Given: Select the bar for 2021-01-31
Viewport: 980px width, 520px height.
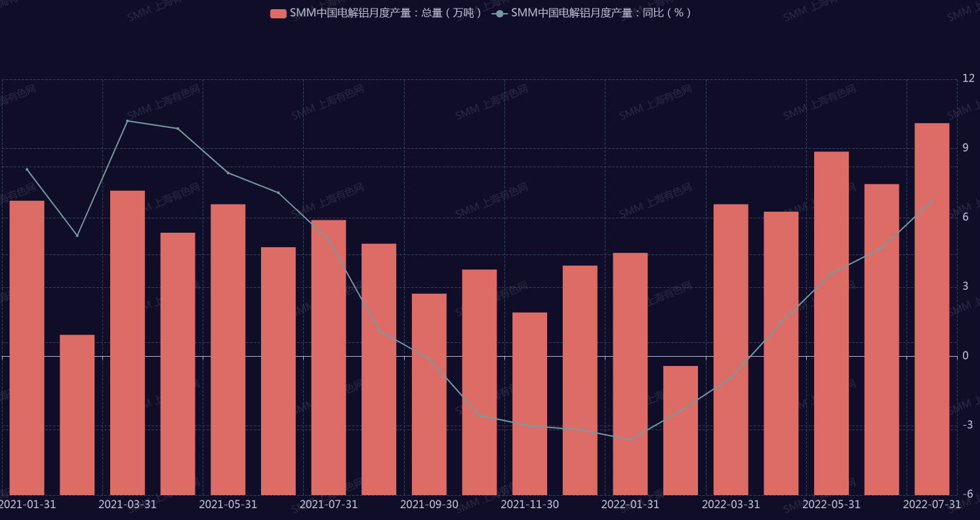Looking at the screenshot, I should 27,348.
